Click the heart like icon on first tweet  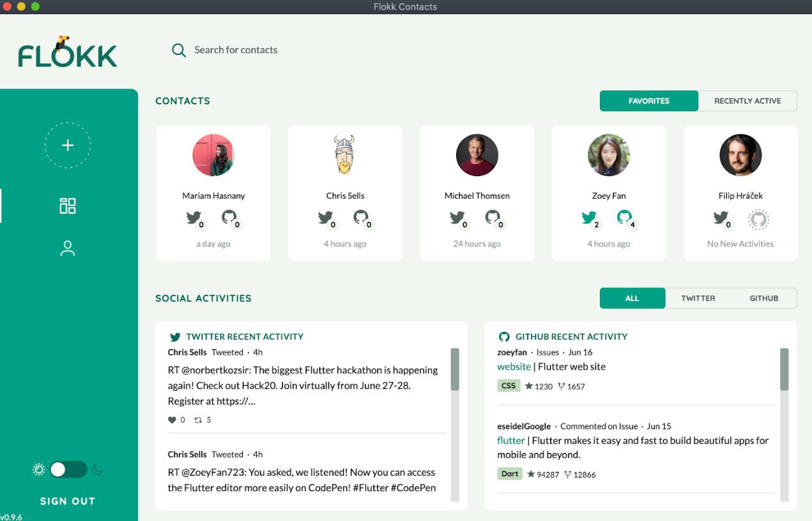pos(172,420)
